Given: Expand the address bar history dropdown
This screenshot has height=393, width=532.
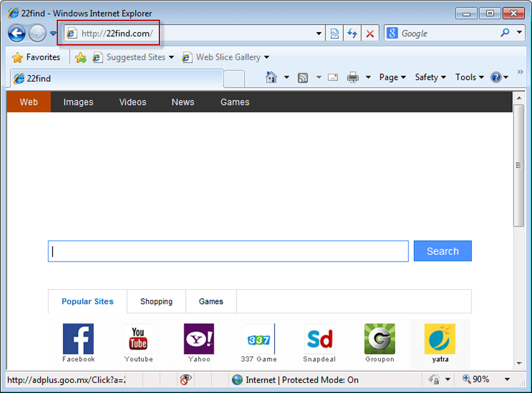Looking at the screenshot, I should tap(319, 33).
